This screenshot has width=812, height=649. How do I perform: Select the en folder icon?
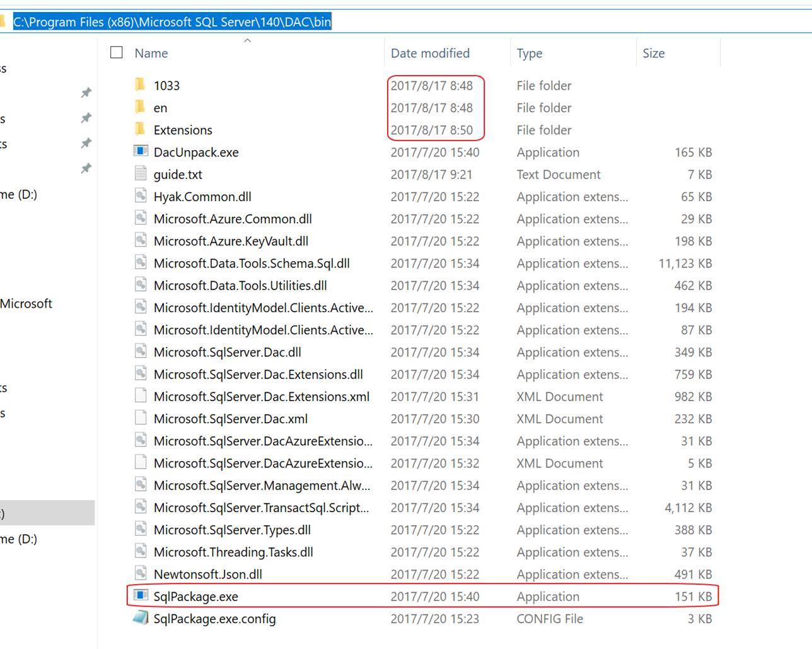click(x=141, y=108)
